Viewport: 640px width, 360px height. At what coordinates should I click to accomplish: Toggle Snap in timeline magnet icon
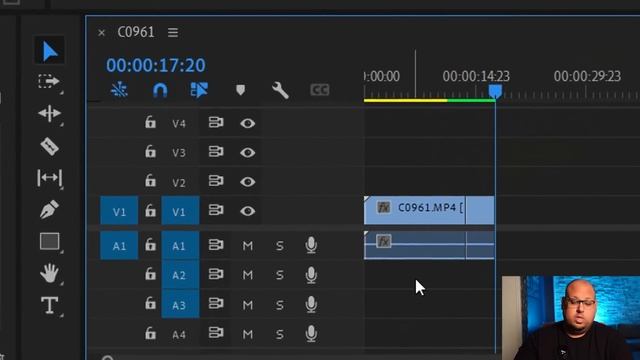pyautogui.click(x=160, y=90)
